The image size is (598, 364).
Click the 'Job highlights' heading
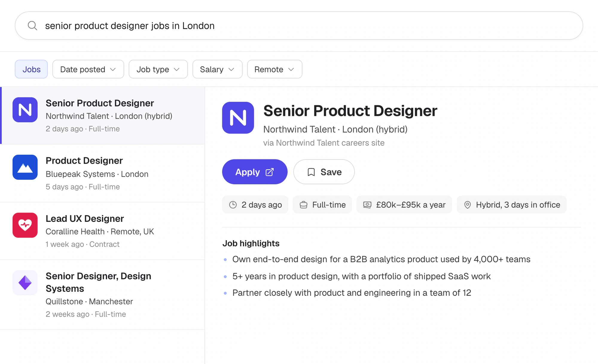pyautogui.click(x=251, y=243)
